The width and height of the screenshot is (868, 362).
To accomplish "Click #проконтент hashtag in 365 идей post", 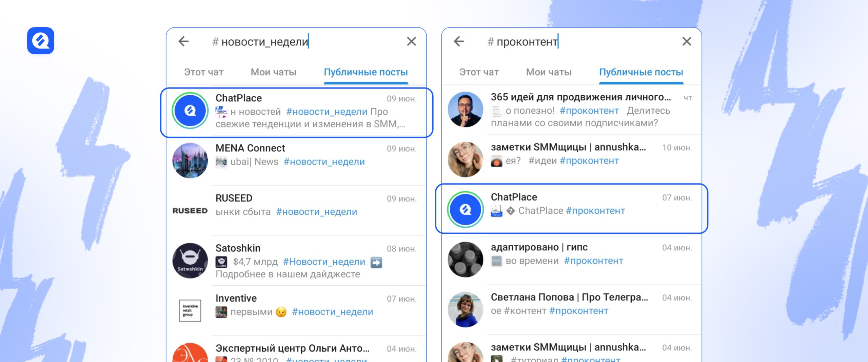I will click(589, 111).
